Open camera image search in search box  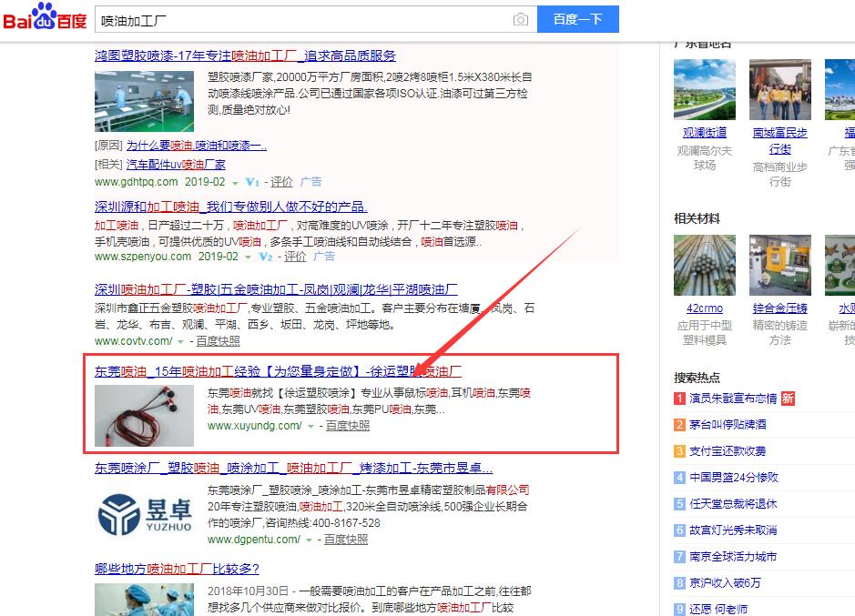click(x=520, y=19)
